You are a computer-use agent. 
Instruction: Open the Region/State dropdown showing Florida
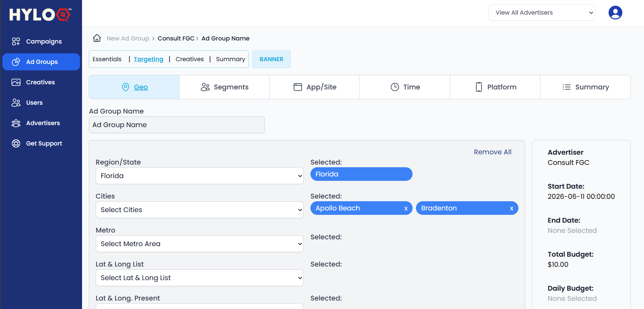[x=199, y=176]
